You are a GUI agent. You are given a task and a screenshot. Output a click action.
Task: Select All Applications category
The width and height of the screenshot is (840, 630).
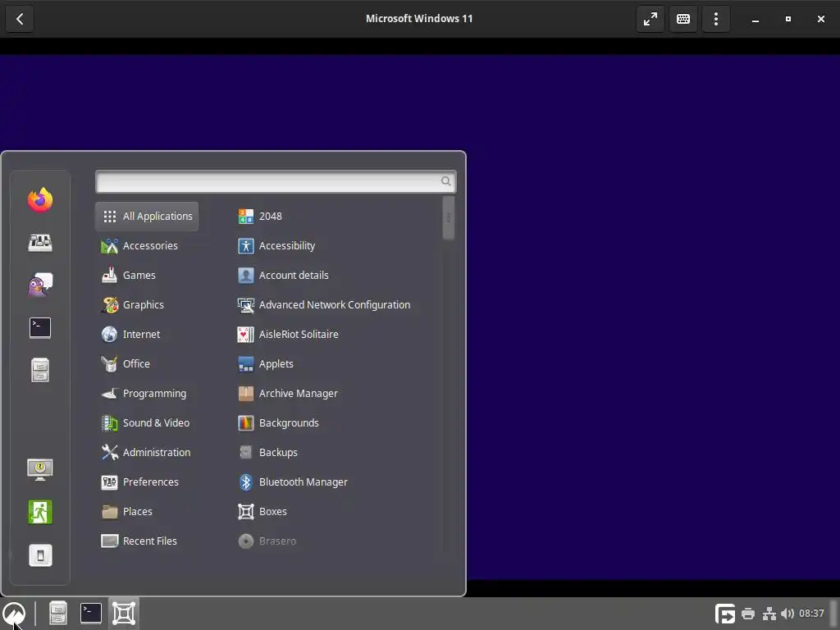click(147, 217)
